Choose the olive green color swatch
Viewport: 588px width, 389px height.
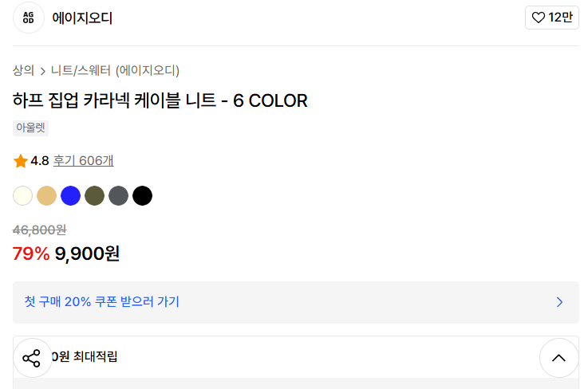95,195
